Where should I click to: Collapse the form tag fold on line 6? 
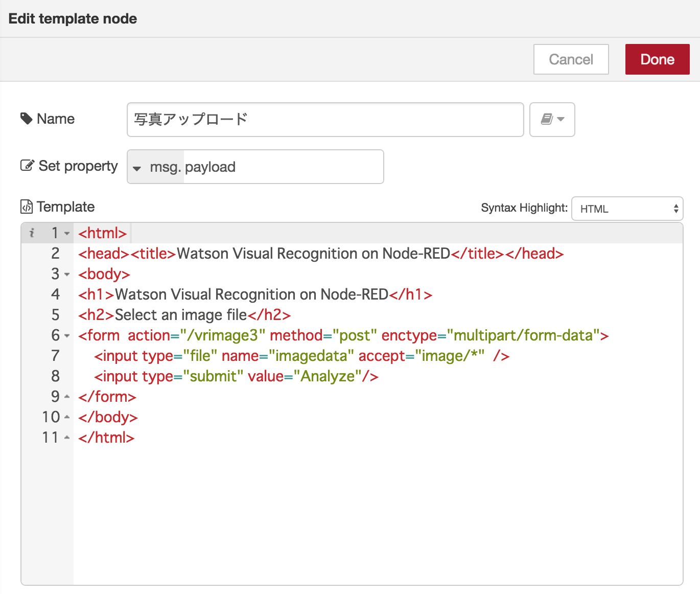[x=67, y=335]
